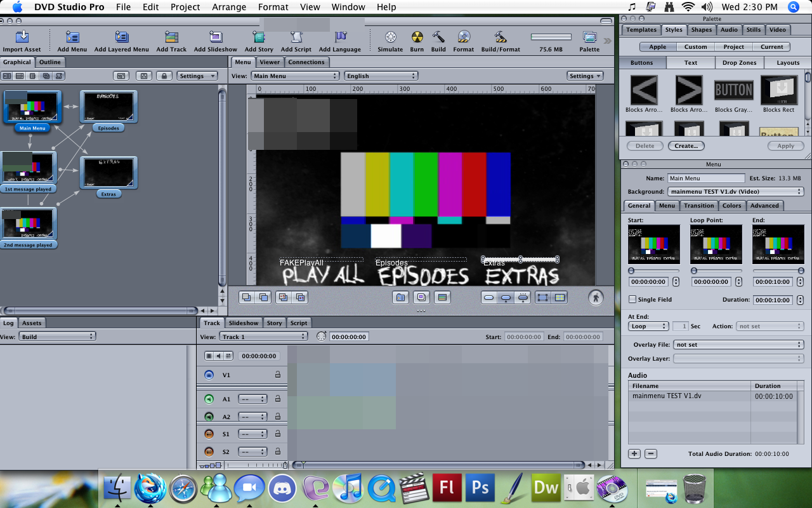Open the Main Menu view dropdown
812x508 pixels.
tap(295, 76)
